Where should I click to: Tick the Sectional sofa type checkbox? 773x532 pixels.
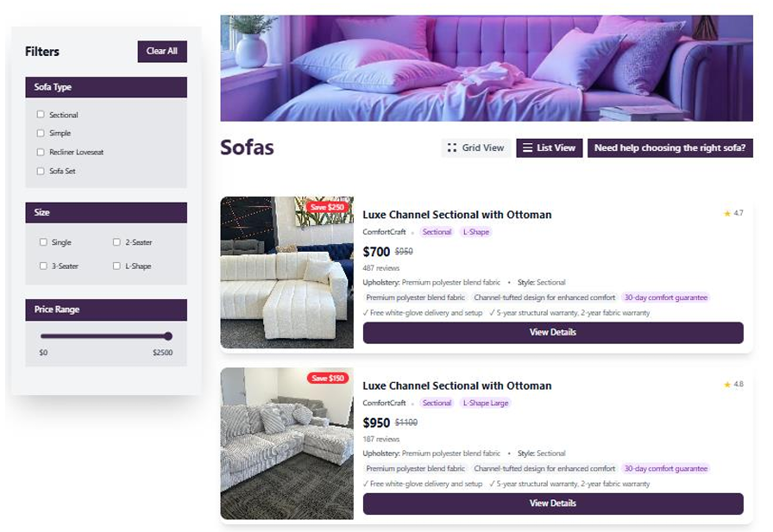click(x=41, y=115)
